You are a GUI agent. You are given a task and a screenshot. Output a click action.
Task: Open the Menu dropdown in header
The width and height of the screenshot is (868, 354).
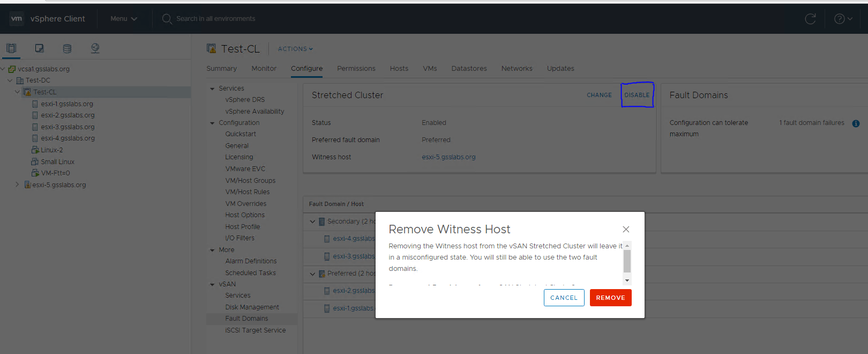coord(123,19)
